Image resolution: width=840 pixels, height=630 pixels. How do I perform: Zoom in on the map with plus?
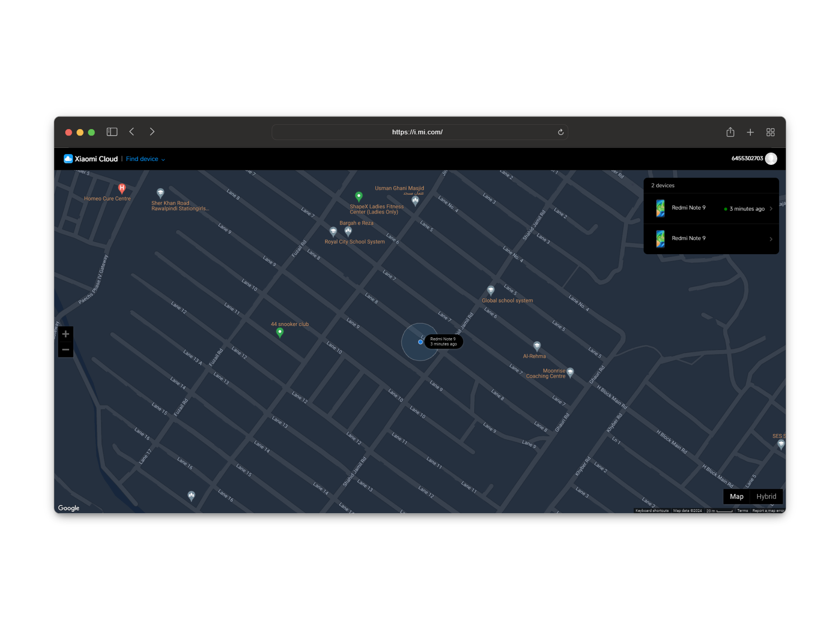pyautogui.click(x=66, y=334)
